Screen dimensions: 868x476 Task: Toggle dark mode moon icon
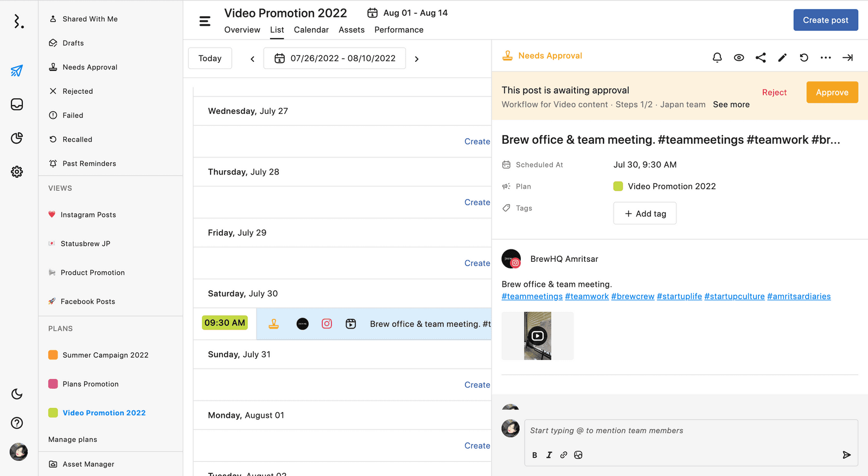17,394
